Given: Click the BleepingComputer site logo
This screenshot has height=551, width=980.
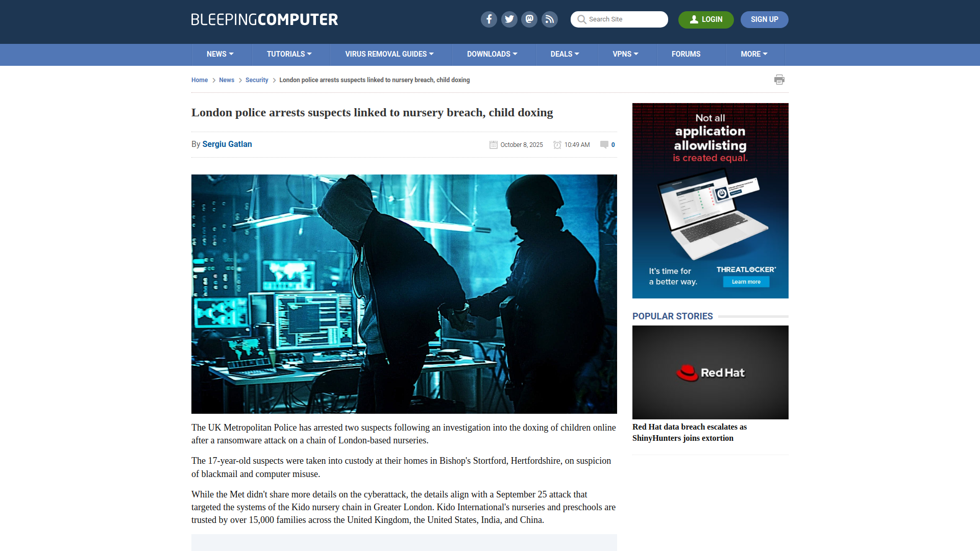Looking at the screenshot, I should (264, 19).
